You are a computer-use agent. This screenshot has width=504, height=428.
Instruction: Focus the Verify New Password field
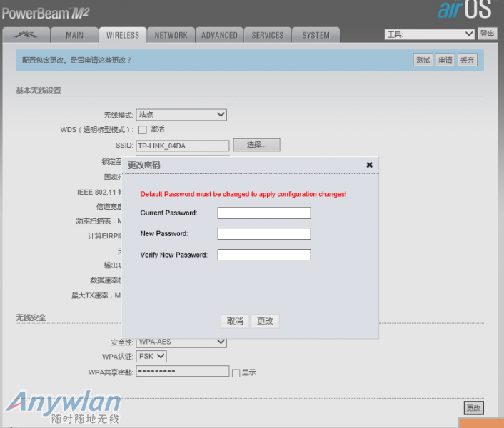[264, 255]
